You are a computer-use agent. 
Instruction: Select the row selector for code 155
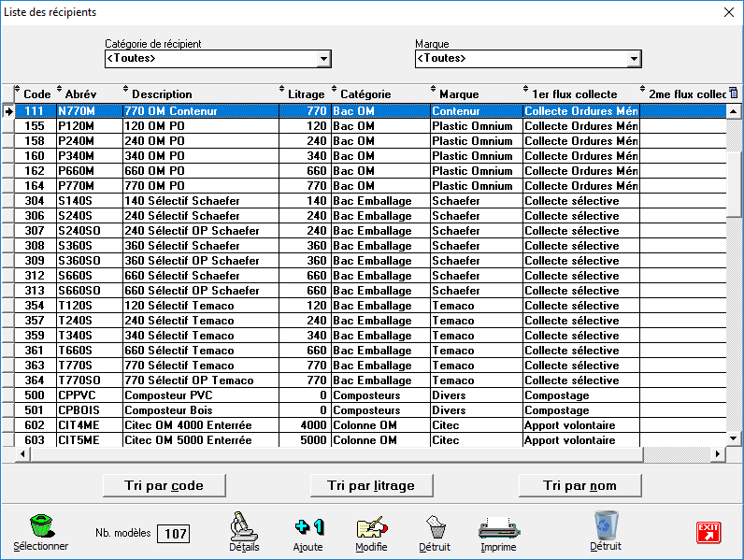click(8, 126)
